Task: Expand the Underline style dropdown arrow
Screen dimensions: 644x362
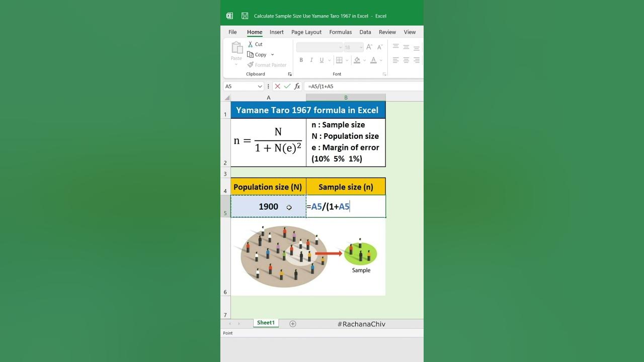Action: click(x=330, y=61)
